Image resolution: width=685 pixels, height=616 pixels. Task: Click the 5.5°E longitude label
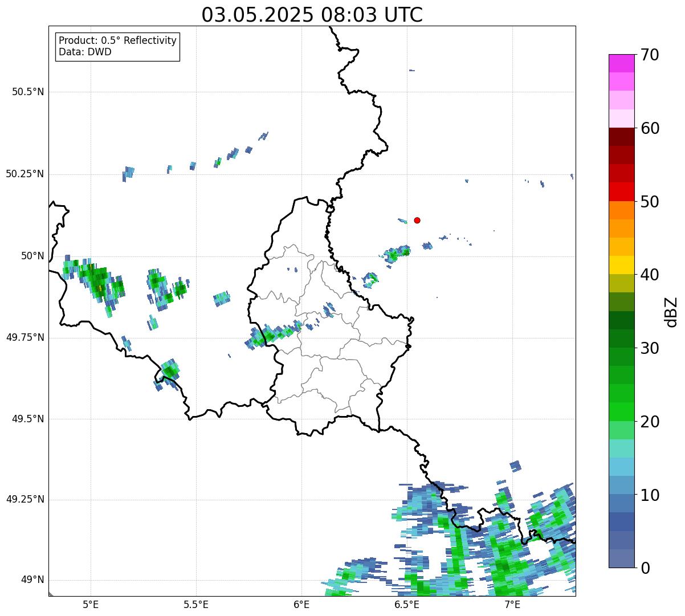(196, 605)
